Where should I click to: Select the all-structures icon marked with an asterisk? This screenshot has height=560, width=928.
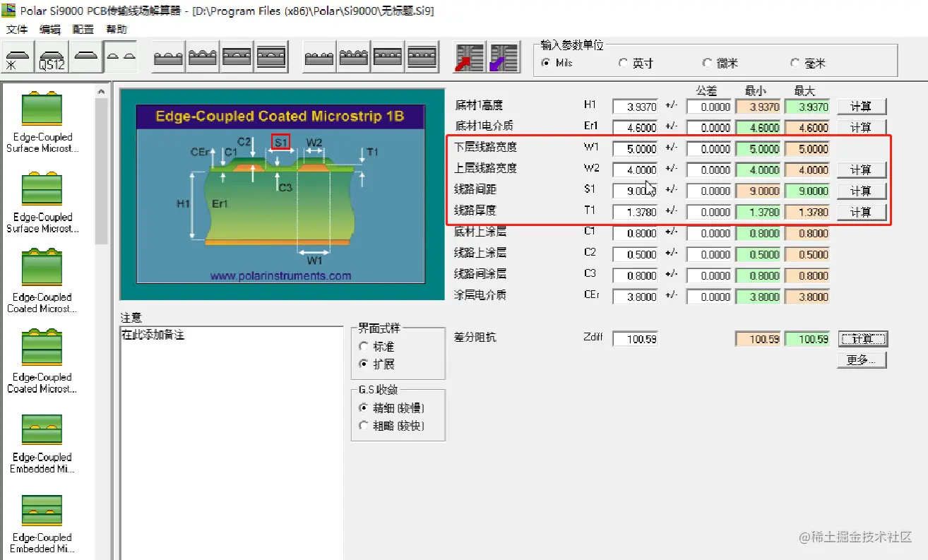pos(18,57)
